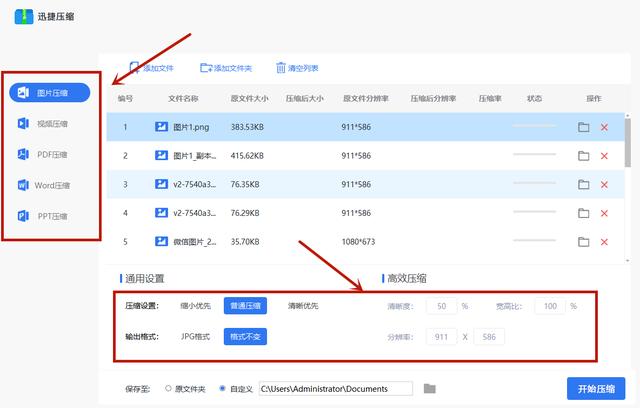The width and height of the screenshot is (640, 408).
Task: Click 开始压缩 to start compression
Action: (596, 389)
